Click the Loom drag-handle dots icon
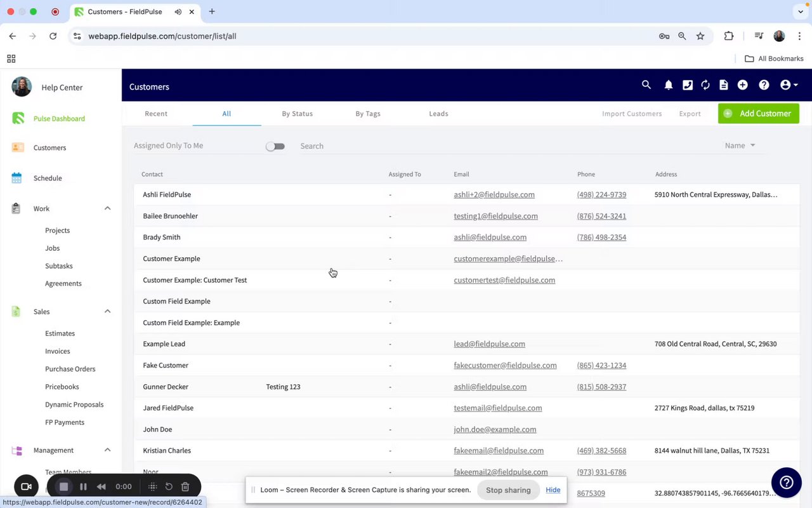The width and height of the screenshot is (812, 508). [x=152, y=486]
